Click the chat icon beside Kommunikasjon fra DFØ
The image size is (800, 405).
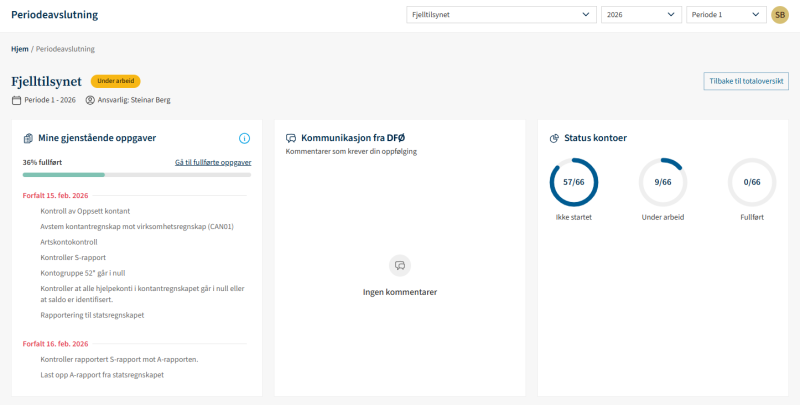(x=291, y=138)
